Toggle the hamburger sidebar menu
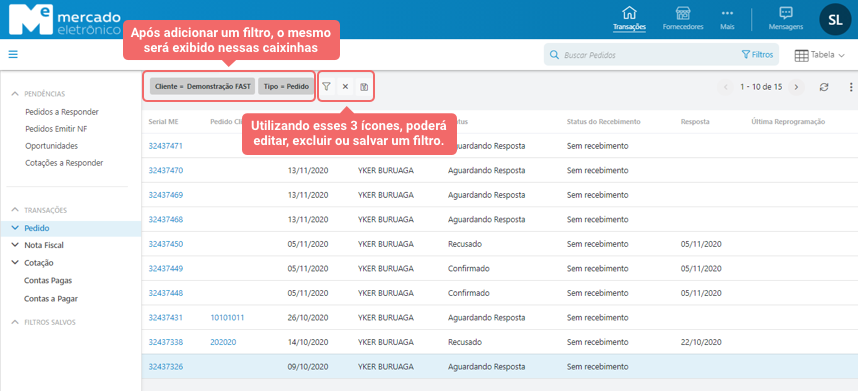Viewport: 858px width, 391px height. point(13,54)
